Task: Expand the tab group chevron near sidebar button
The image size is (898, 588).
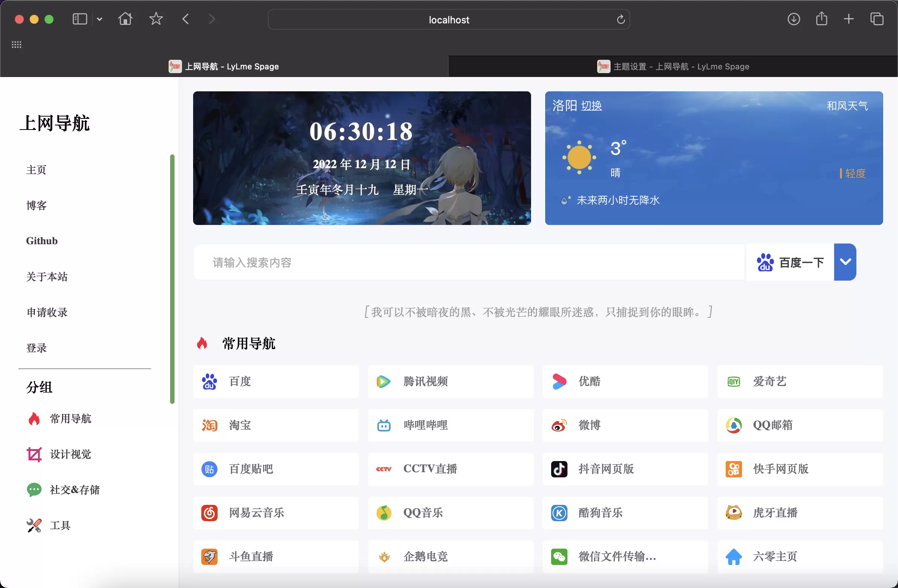Action: tap(99, 19)
